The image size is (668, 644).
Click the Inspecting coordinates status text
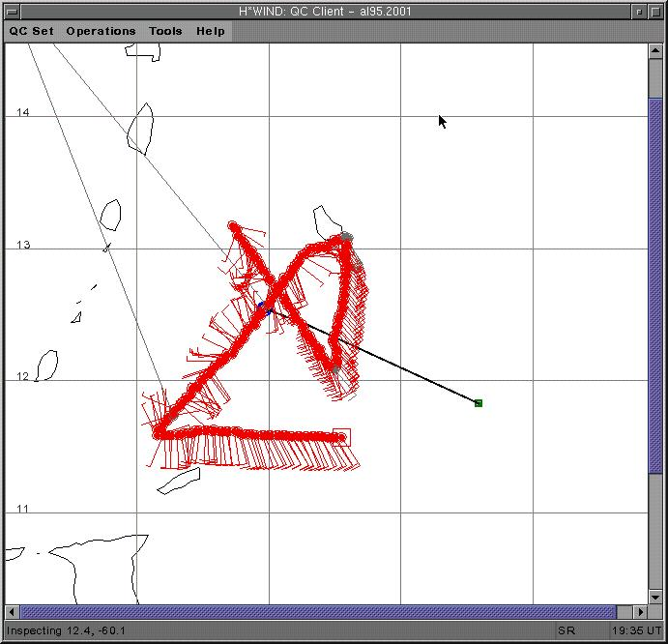[66, 631]
